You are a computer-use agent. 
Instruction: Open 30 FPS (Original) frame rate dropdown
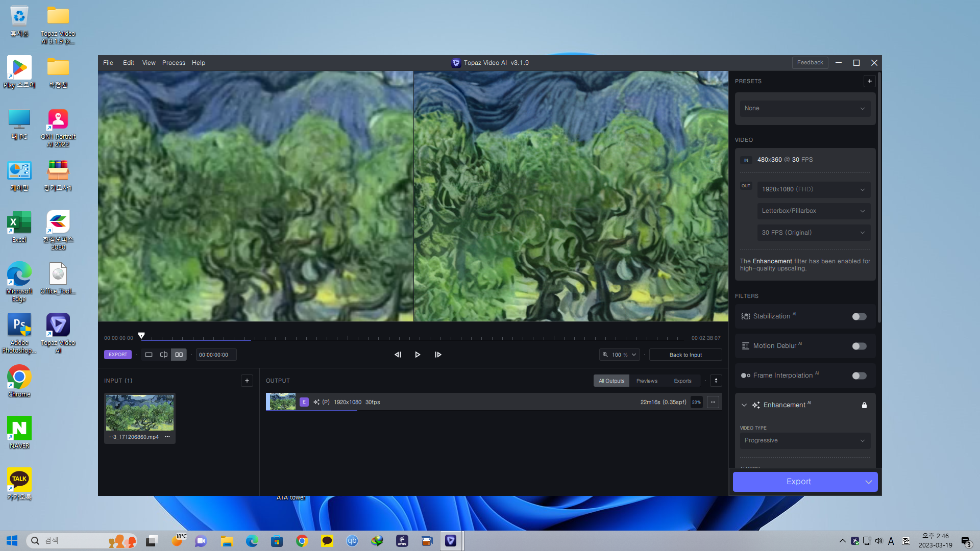tap(814, 233)
